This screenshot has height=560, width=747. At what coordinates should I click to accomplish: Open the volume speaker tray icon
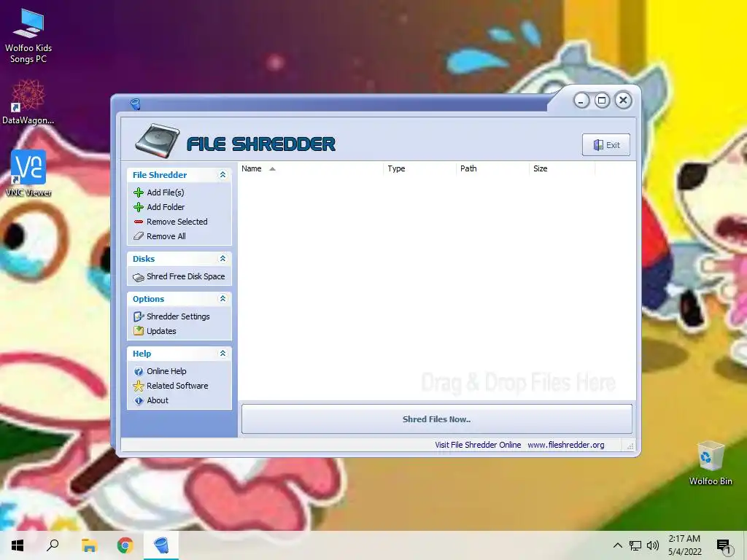point(653,545)
